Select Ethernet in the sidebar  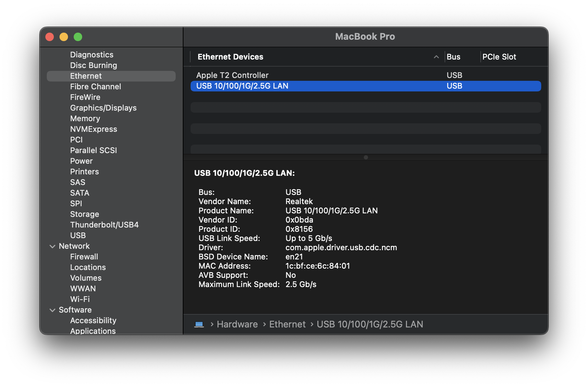(111, 76)
